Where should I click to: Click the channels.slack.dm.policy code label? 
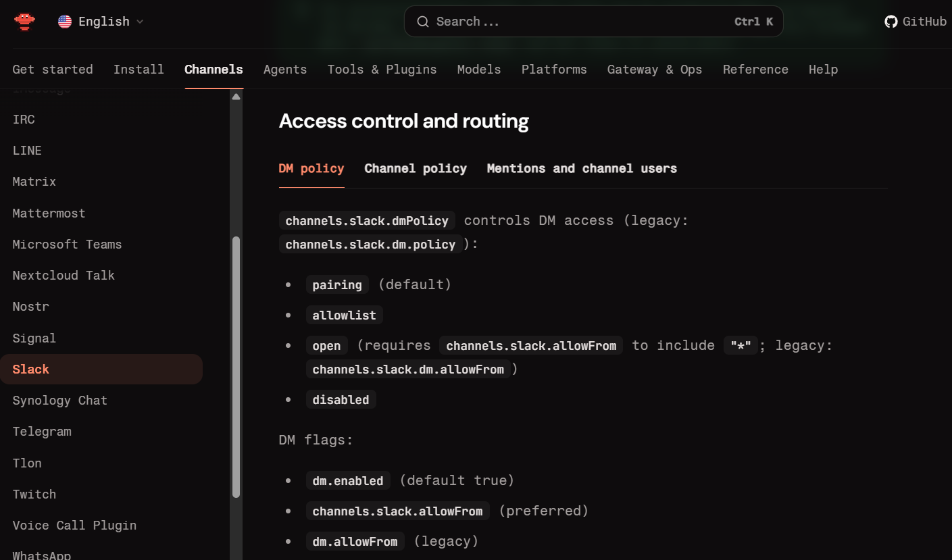[370, 244]
